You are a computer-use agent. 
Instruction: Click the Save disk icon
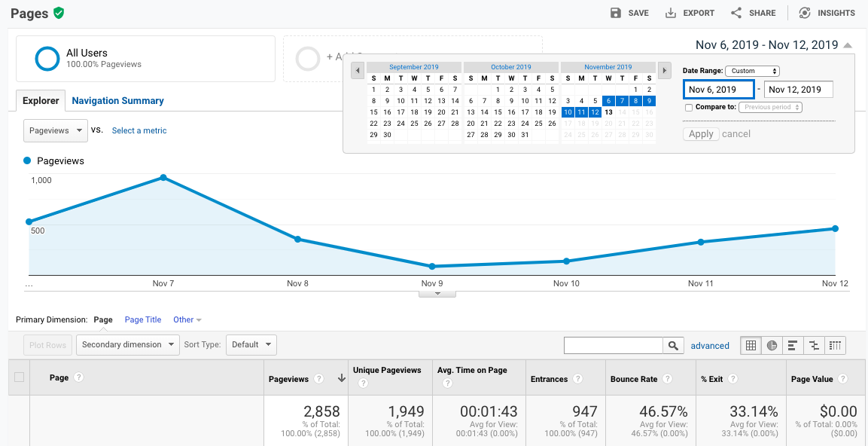616,13
